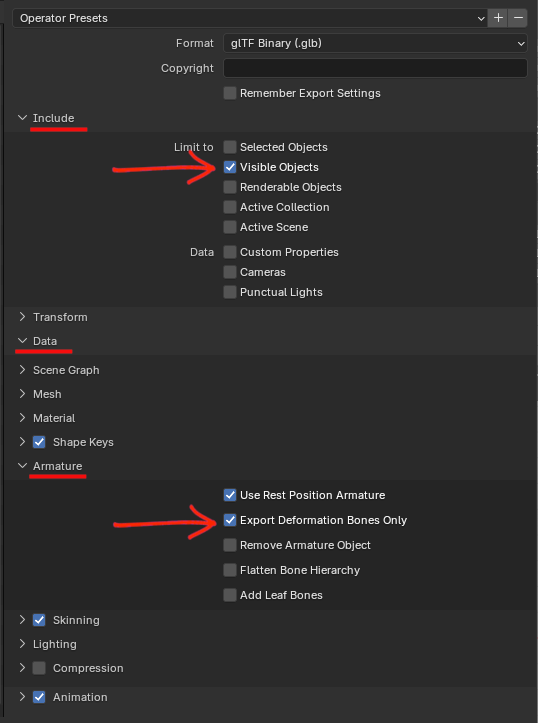Enable Remember Export Settings checkbox
The width and height of the screenshot is (538, 723).
click(230, 93)
